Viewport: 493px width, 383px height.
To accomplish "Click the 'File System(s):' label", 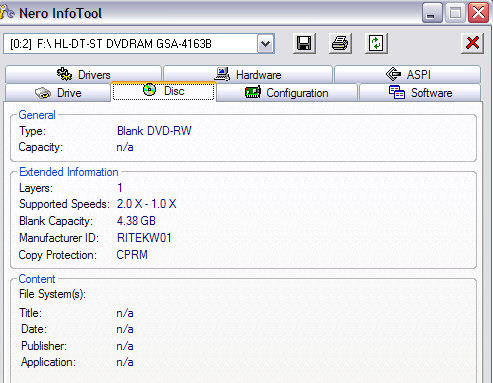I will point(52,294).
